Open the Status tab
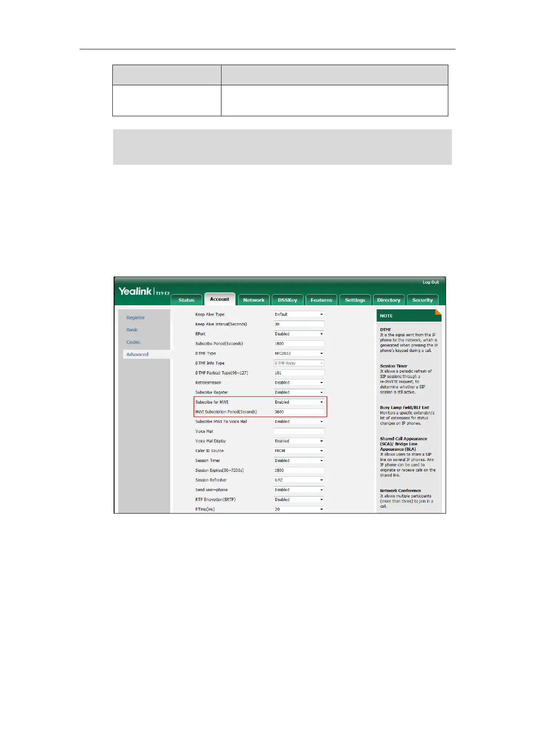 (186, 300)
